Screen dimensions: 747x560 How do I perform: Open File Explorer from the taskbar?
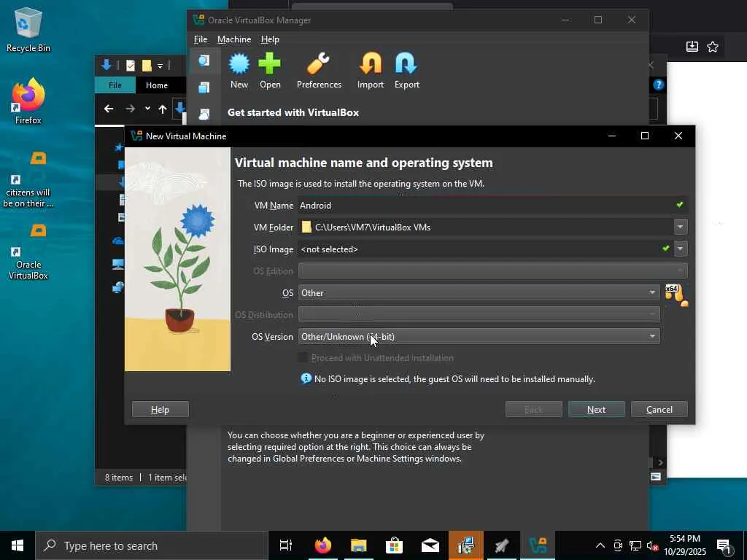click(x=358, y=545)
